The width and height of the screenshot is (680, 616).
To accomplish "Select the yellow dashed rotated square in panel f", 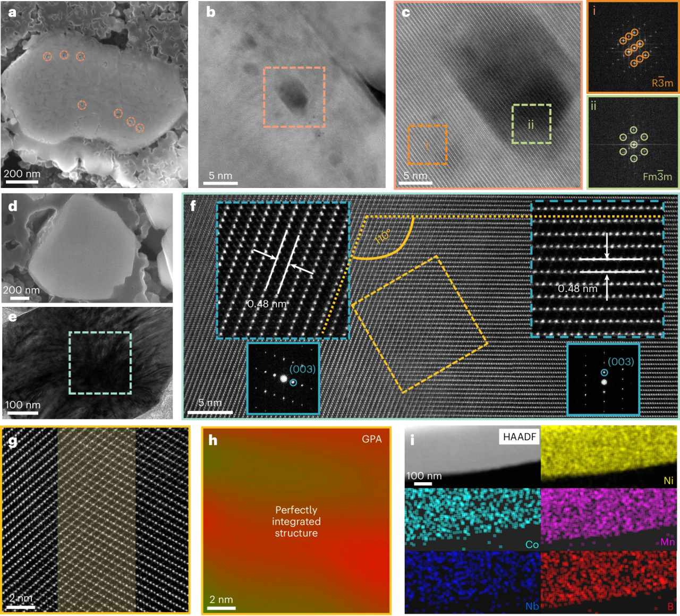I will [x=419, y=324].
